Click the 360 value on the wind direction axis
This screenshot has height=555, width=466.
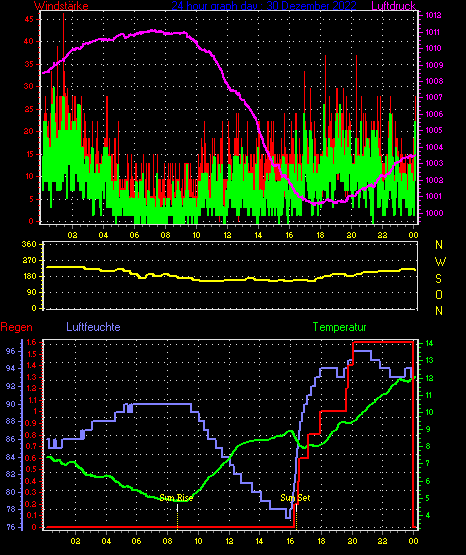pyautogui.click(x=29, y=244)
